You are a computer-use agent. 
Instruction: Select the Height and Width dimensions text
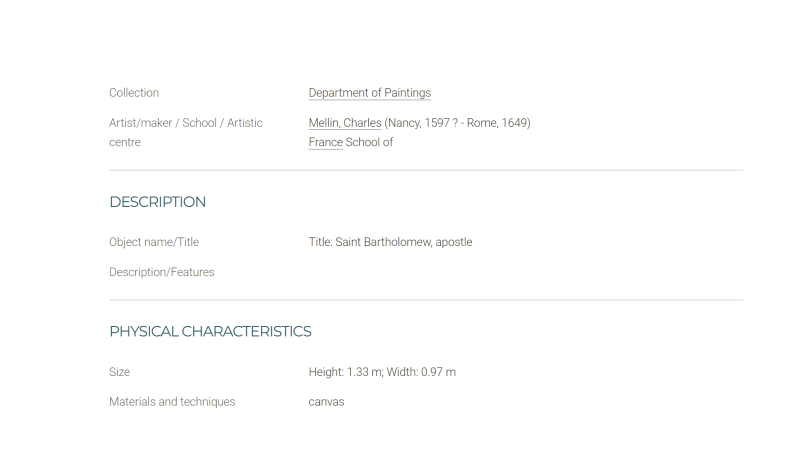tap(382, 372)
